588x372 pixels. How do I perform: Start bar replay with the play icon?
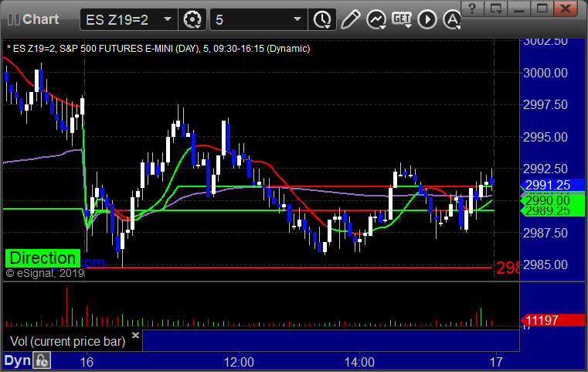427,19
